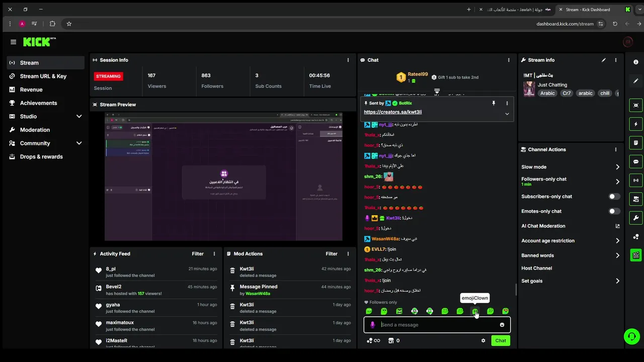
Task: Toggle the Session Info broadcast icon in sidebar
Action: 636,180
